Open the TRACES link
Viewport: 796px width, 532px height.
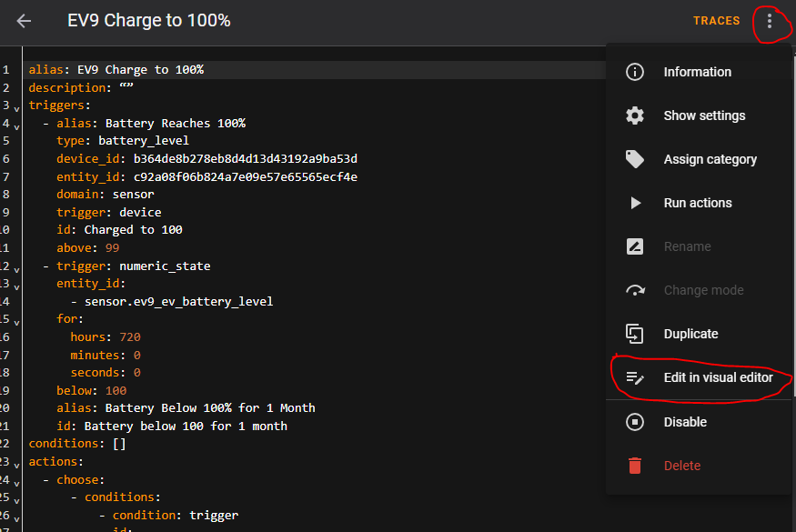[716, 21]
